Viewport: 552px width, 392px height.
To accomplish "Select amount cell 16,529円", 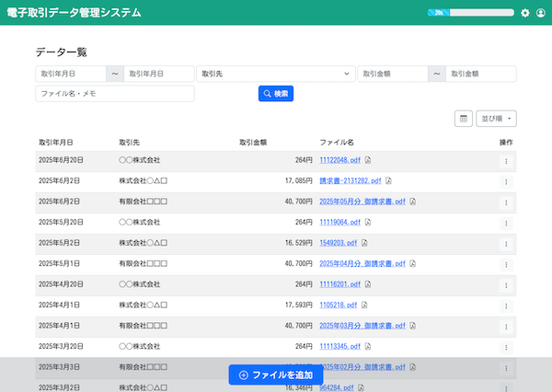I will 298,243.
